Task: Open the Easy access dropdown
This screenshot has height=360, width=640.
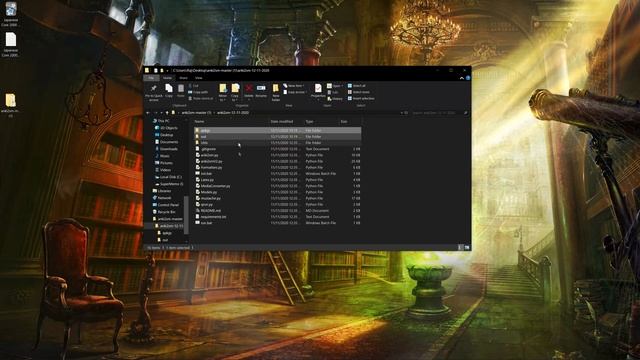Action: (x=295, y=92)
